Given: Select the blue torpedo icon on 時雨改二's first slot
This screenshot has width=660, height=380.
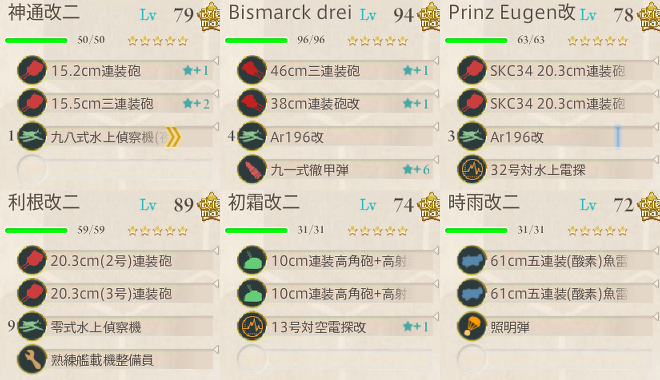Looking at the screenshot, I should 472,260.
